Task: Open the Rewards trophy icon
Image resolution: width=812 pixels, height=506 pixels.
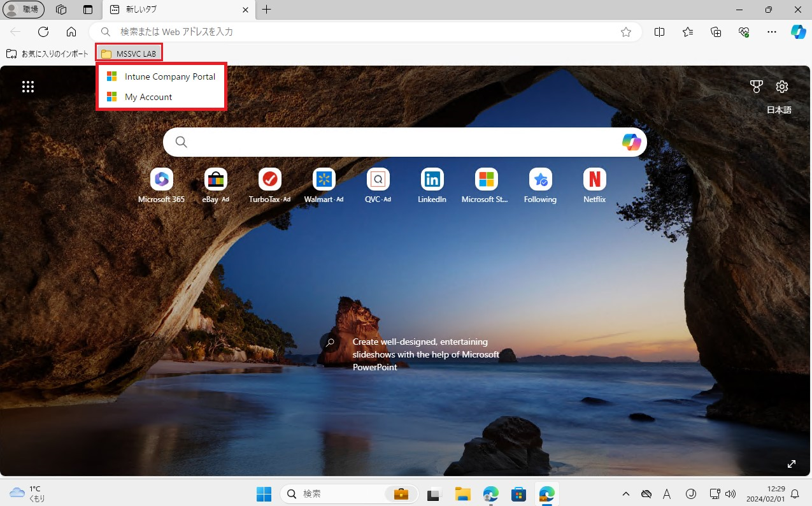Action: (756, 87)
